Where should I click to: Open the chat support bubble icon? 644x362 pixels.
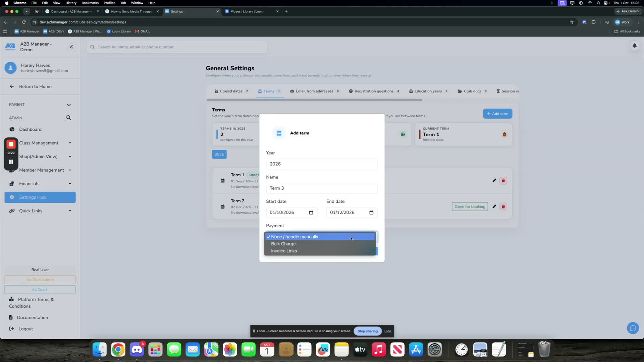point(633,328)
